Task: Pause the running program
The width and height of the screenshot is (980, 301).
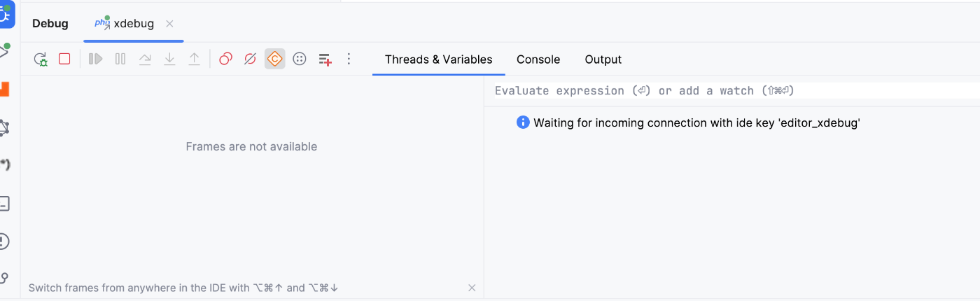Action: pos(120,59)
